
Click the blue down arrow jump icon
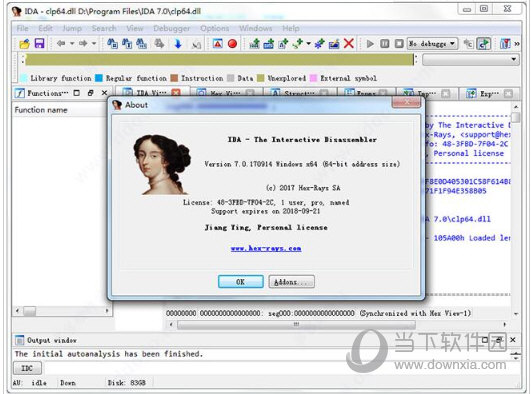tap(178, 44)
